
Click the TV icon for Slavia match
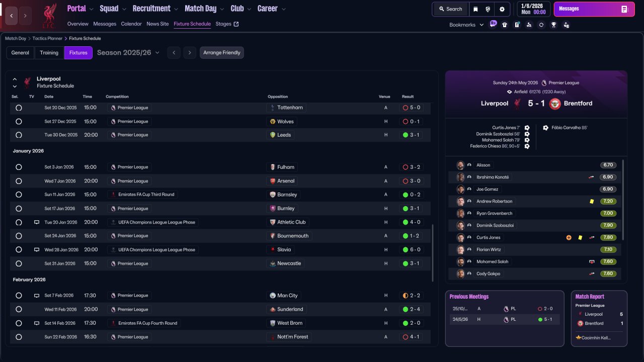click(37, 249)
